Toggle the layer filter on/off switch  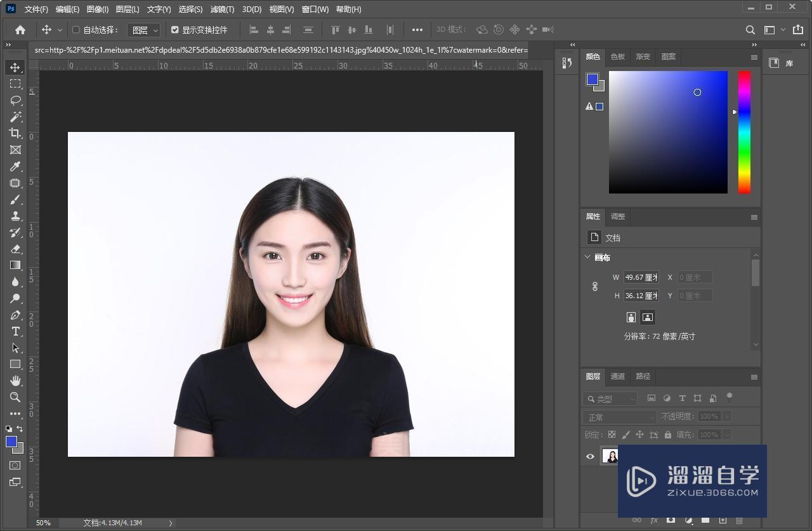[730, 398]
